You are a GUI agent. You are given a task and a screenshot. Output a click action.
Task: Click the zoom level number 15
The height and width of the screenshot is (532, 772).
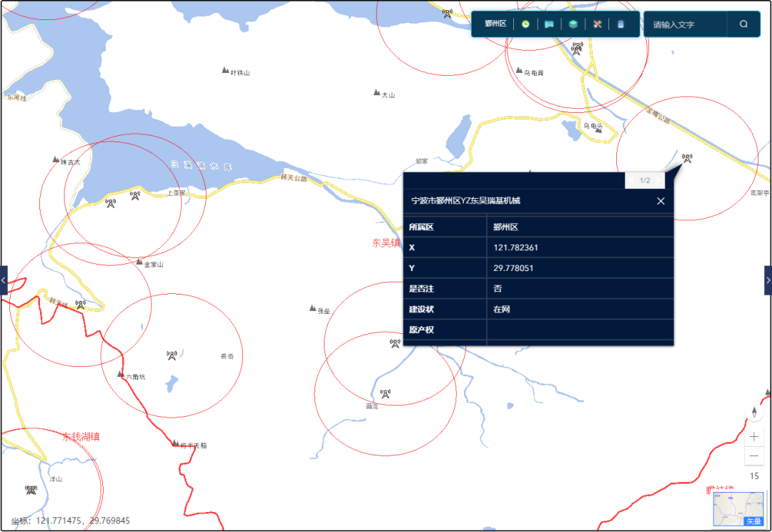click(x=754, y=476)
